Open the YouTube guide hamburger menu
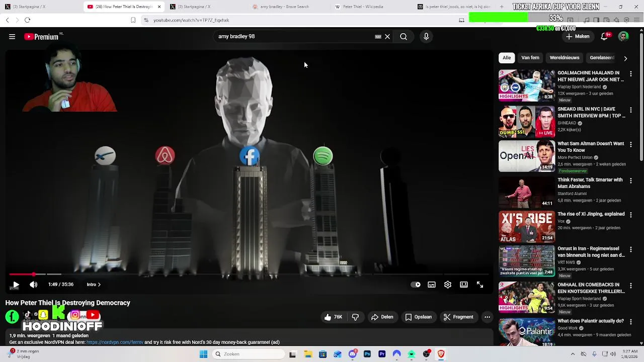The width and height of the screenshot is (644, 362). coord(12,37)
